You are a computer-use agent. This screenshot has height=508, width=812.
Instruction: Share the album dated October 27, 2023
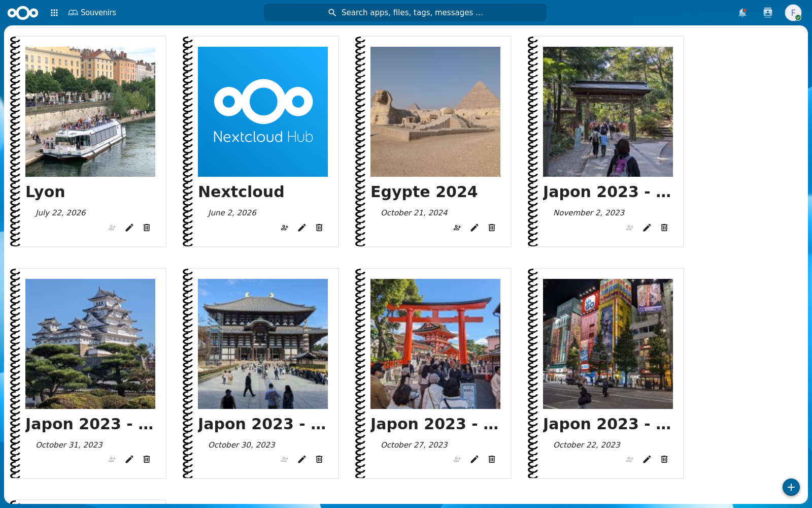coord(457,459)
